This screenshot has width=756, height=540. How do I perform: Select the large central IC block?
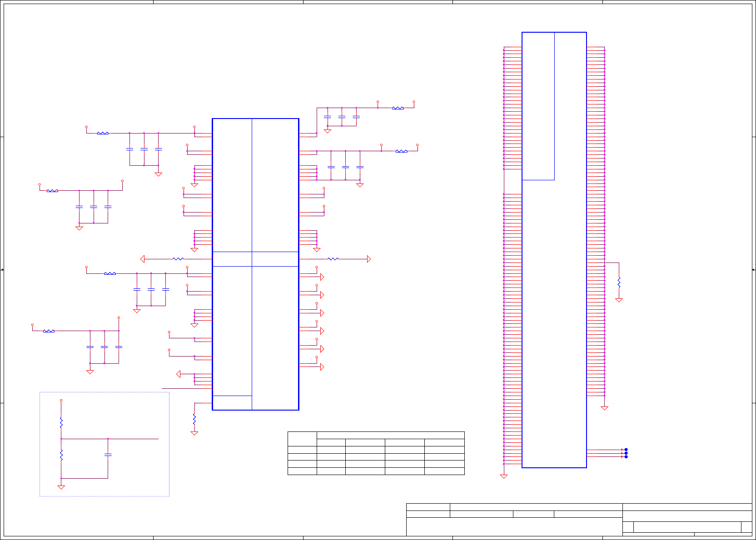click(255, 264)
